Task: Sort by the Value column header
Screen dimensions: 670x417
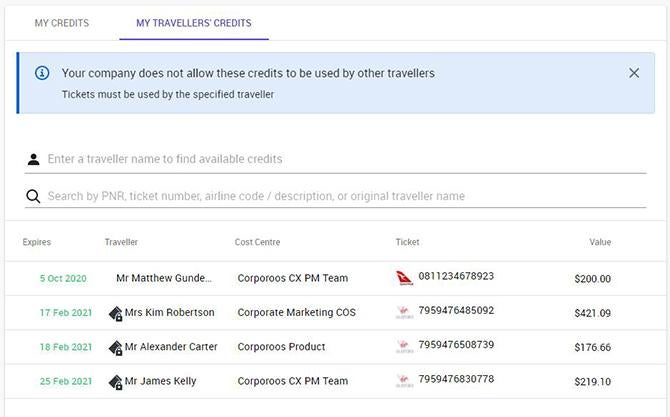Action: pyautogui.click(x=600, y=242)
